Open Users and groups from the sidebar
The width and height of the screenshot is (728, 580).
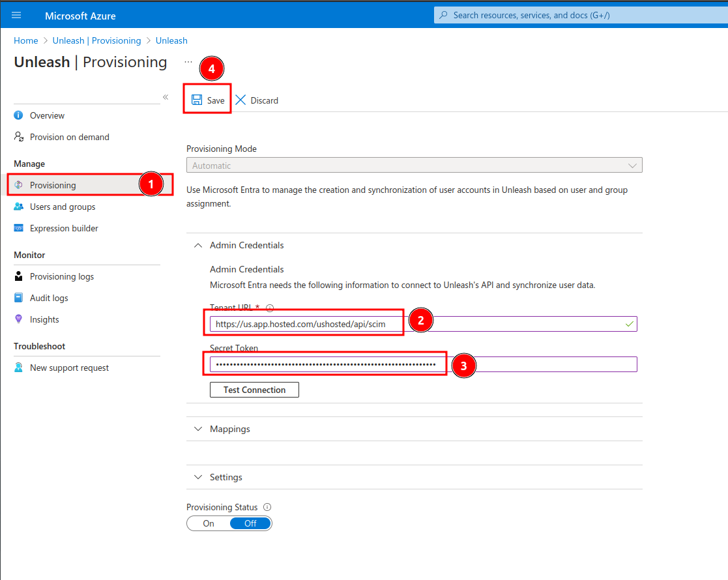(17, 207)
